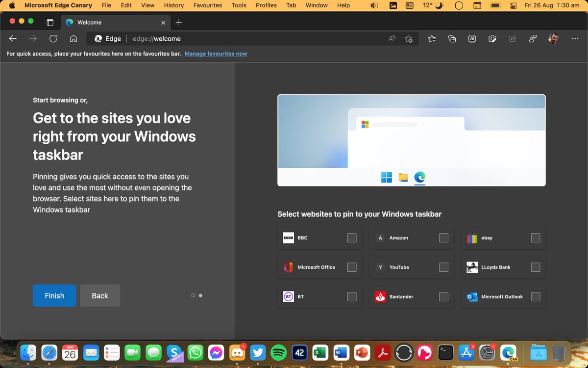Open the Manage favourites now link
This screenshot has width=588, height=368.
coord(216,53)
